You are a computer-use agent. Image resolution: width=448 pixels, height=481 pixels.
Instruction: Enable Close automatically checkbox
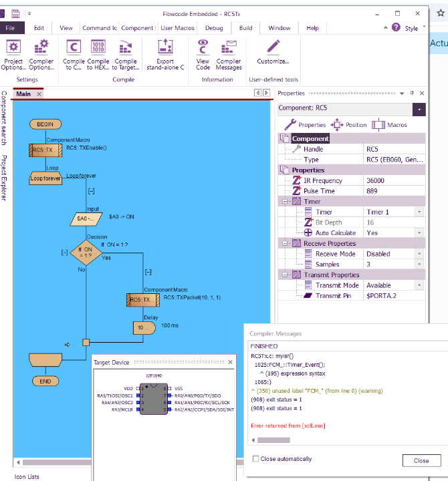click(255, 458)
